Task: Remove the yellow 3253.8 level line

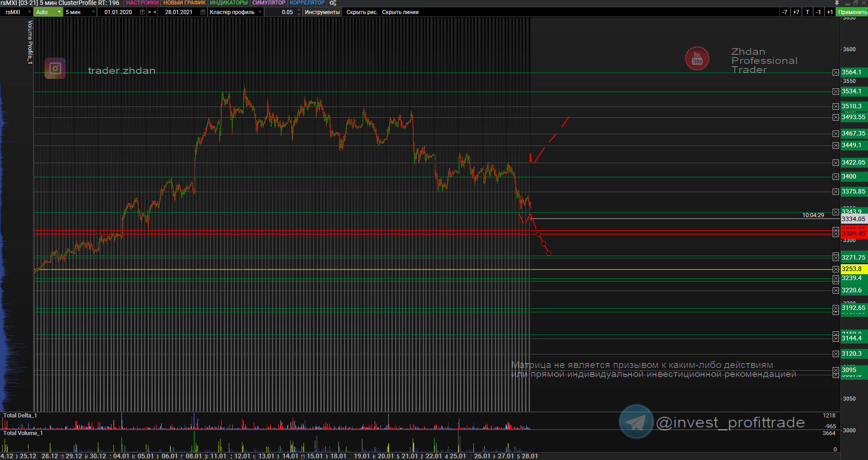Action: pyautogui.click(x=836, y=269)
